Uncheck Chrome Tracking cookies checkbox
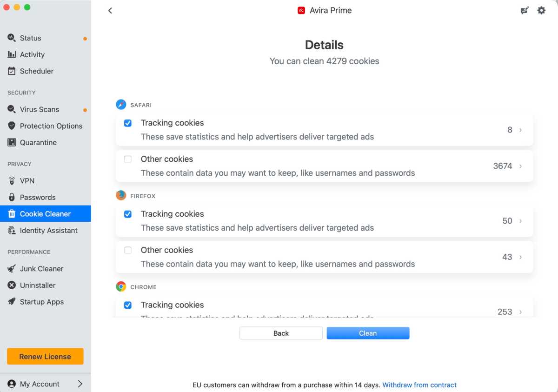The image size is (558, 392). click(128, 305)
